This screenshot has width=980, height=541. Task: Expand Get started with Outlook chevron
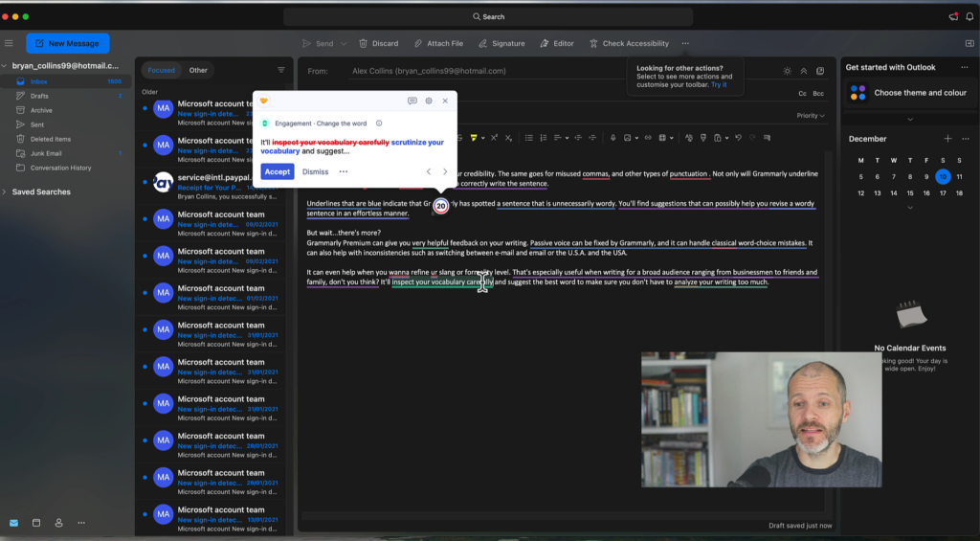910,119
